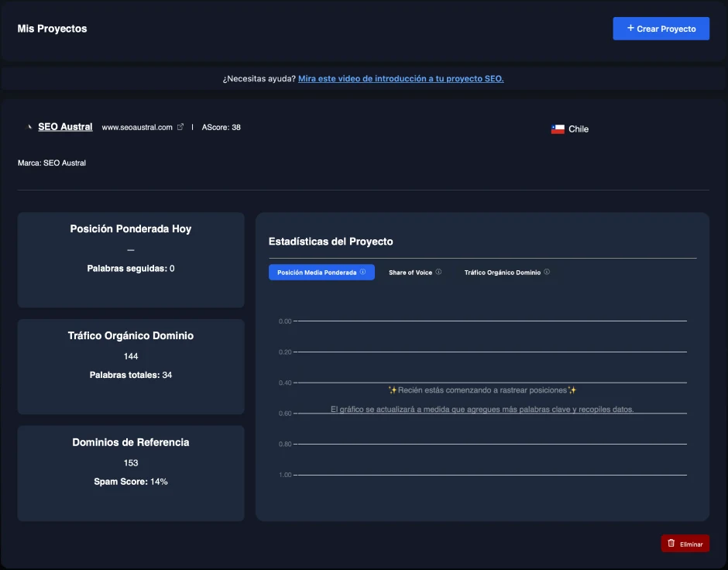
Task: Switch to Tráfico Orgánico Dominio tab
Action: pyautogui.click(x=507, y=272)
